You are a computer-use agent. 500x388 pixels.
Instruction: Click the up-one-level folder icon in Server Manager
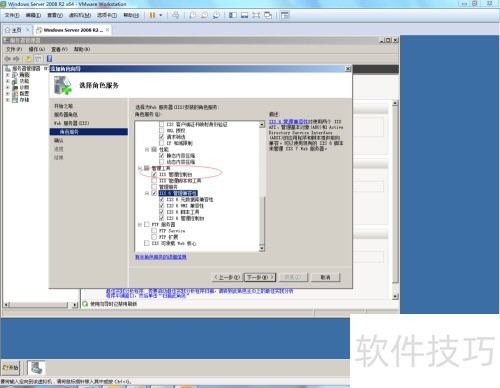point(29,59)
